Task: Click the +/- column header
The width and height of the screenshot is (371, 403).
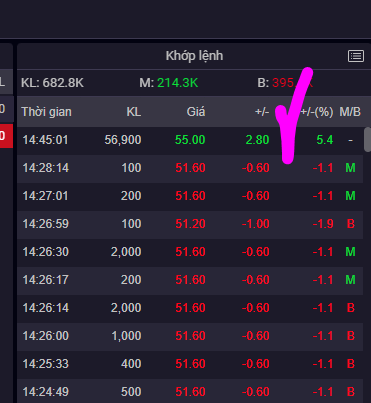Action: 262,112
